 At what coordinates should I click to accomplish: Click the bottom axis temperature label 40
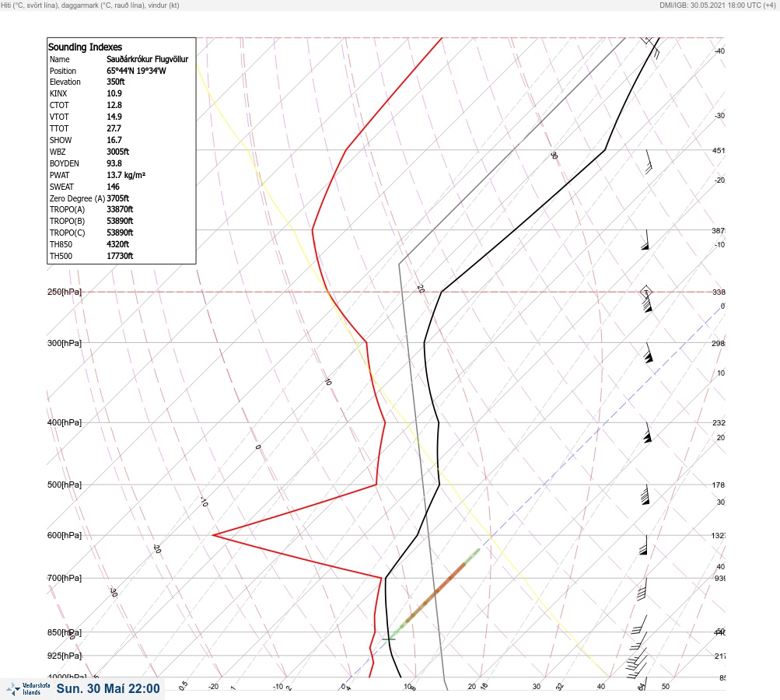point(601,687)
